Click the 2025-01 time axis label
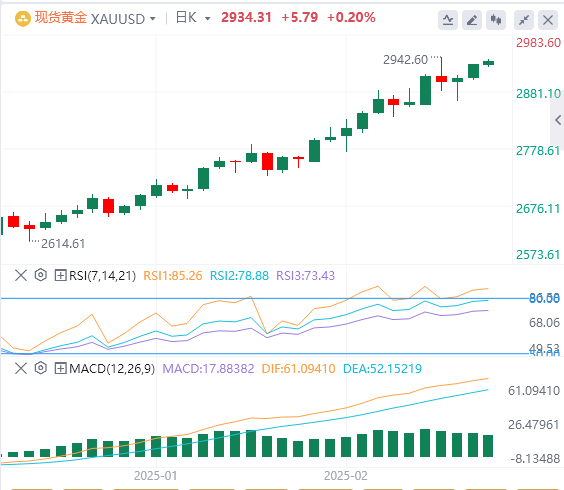Screen dimensions: 564x490 click(x=156, y=476)
